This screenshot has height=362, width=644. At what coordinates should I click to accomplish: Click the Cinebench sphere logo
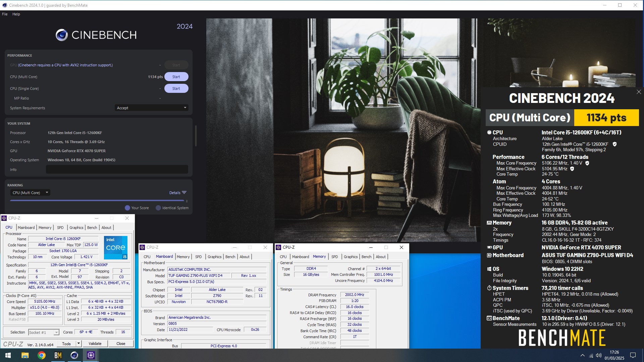(62, 35)
